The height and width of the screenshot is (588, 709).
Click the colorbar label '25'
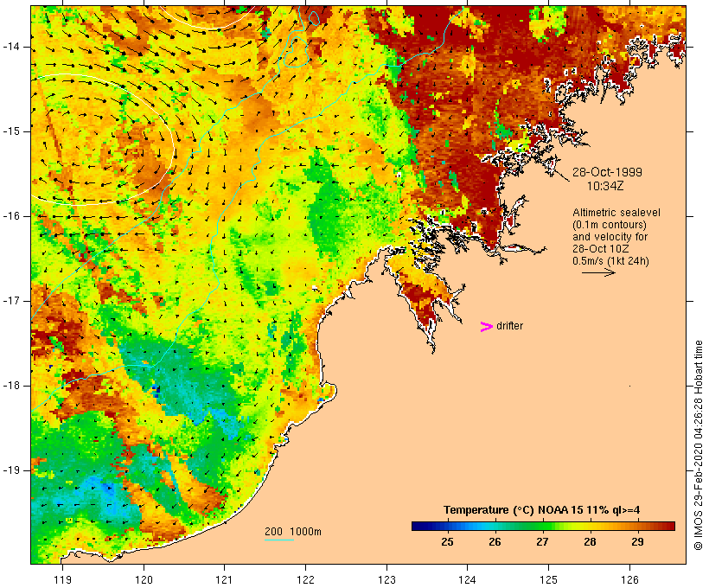coord(447,541)
